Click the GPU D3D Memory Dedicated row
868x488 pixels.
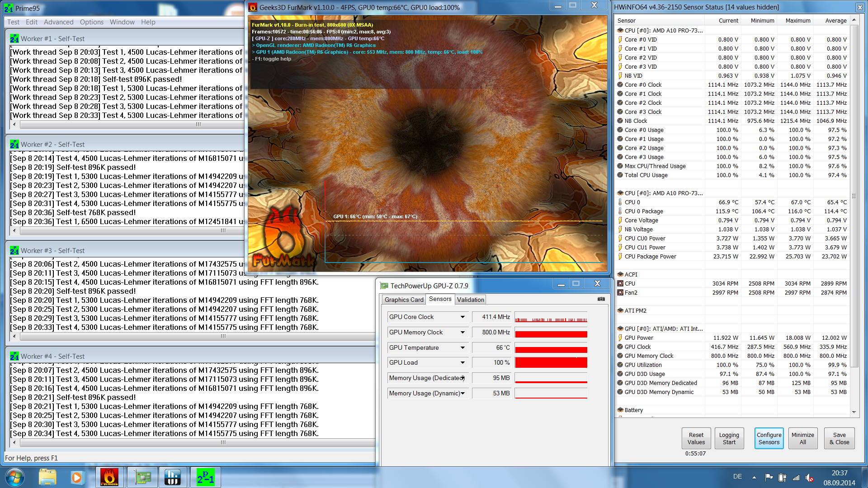pos(732,383)
